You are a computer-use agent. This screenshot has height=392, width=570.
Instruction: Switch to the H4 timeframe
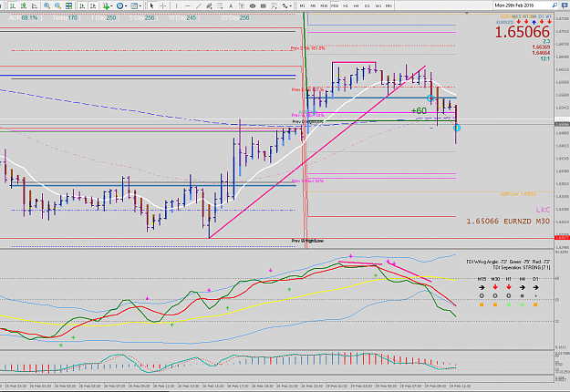pos(357,5)
